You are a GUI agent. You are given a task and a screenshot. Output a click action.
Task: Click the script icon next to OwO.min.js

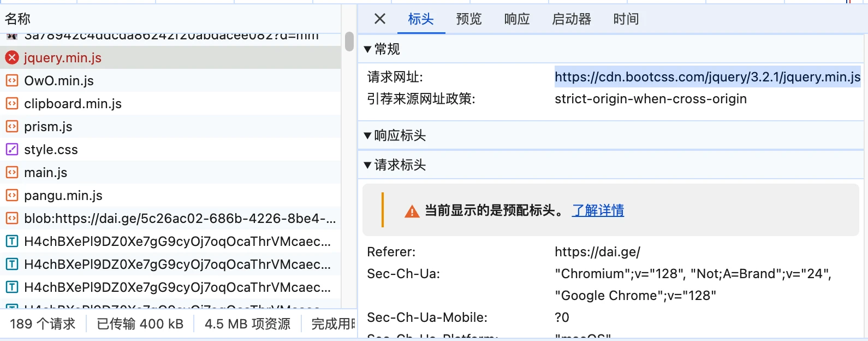[12, 81]
